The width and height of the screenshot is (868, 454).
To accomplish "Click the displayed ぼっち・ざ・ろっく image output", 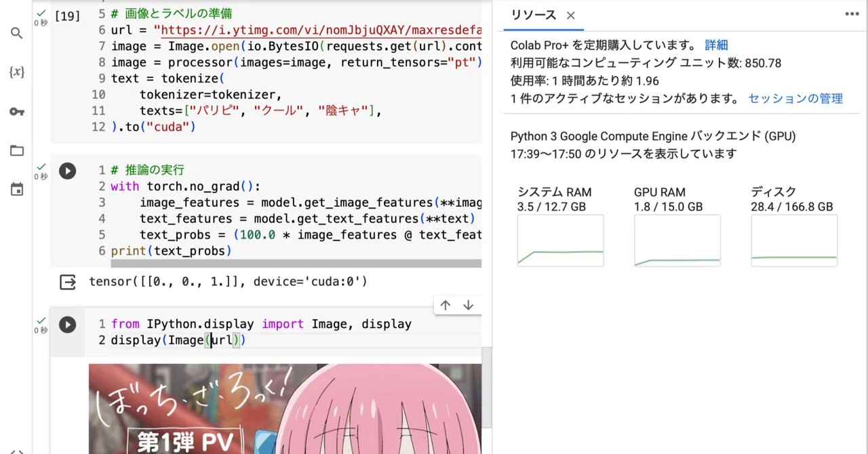I will pos(285,409).
